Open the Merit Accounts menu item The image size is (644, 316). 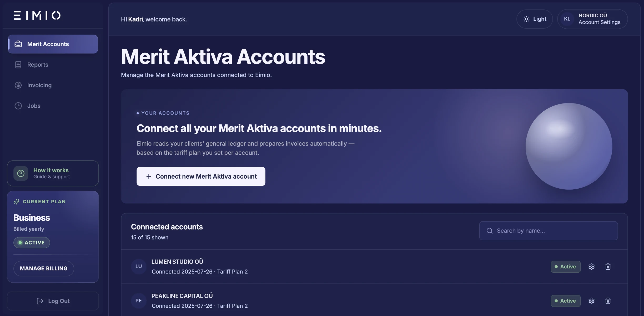point(53,44)
